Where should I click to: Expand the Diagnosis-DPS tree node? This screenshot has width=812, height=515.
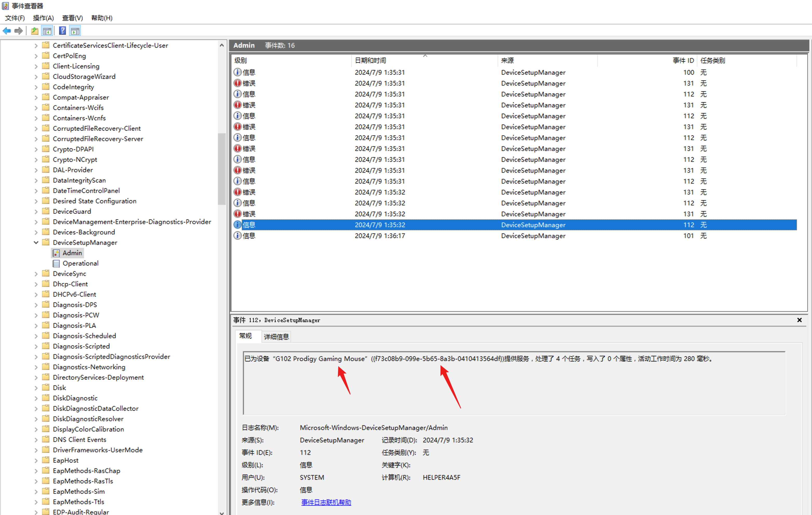[x=36, y=305]
